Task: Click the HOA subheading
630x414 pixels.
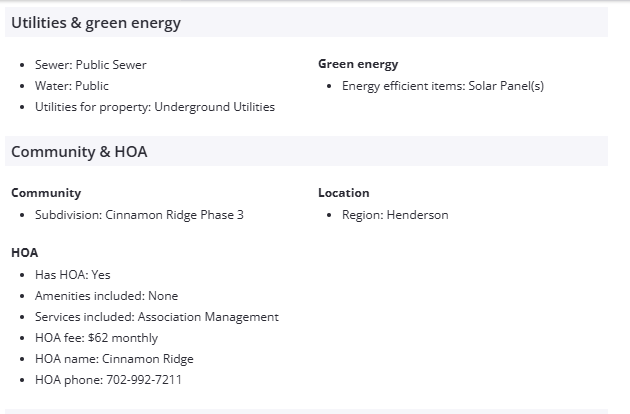Action: pyautogui.click(x=25, y=253)
